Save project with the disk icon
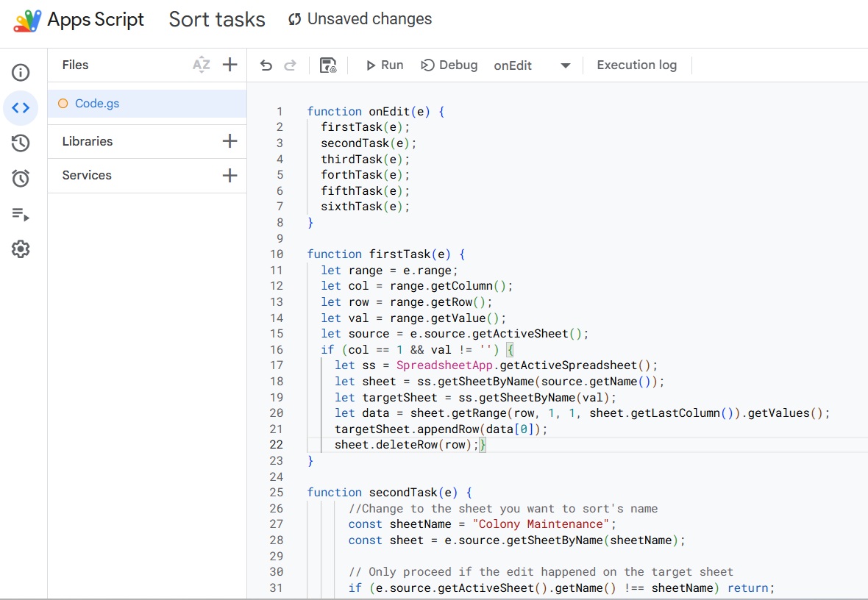The width and height of the screenshot is (868, 600). pos(328,65)
